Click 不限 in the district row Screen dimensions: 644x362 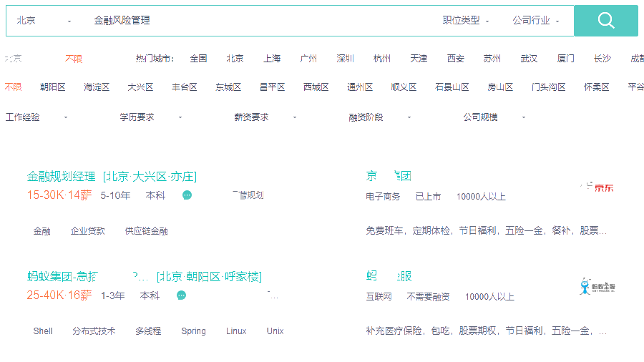click(13, 87)
